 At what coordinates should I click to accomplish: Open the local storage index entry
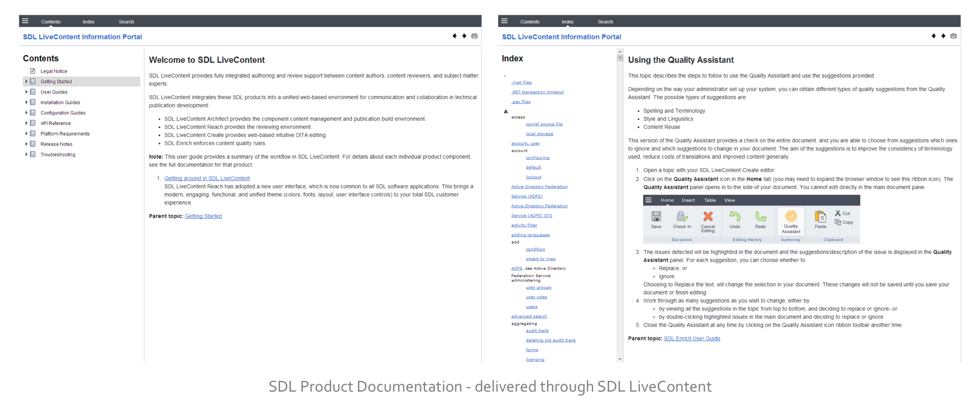tap(539, 134)
